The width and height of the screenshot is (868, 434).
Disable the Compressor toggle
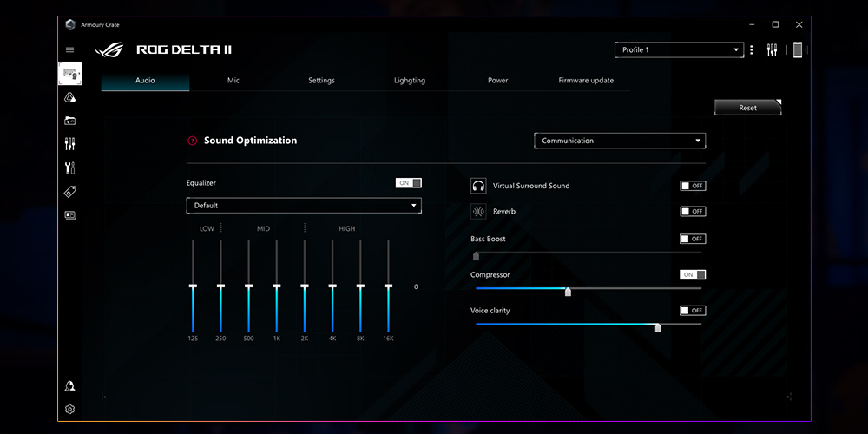click(693, 275)
